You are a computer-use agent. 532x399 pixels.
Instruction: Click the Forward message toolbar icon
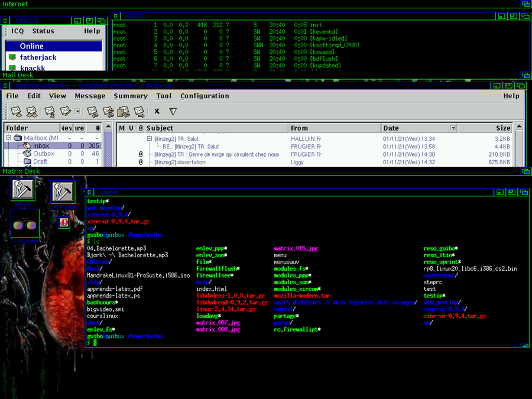click(139, 111)
